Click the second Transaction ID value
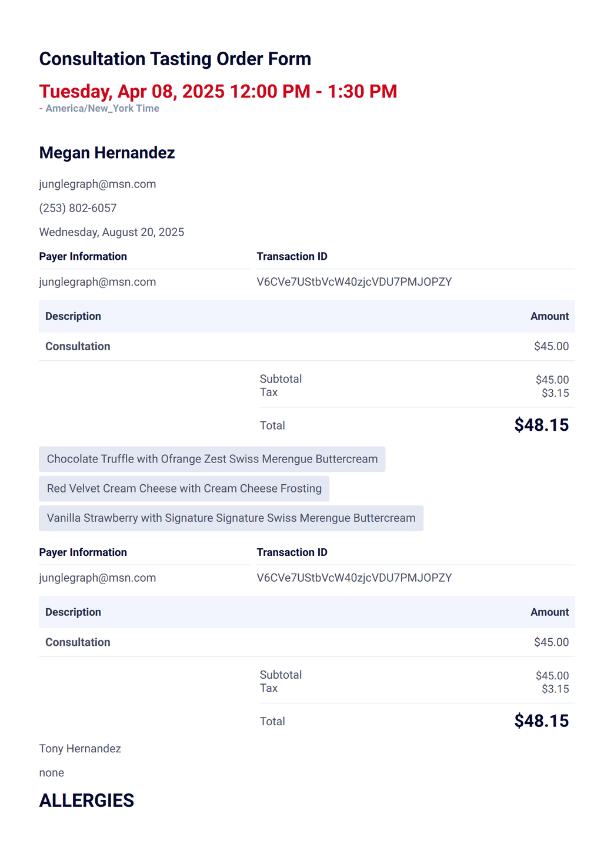Screen dimensions: 614x868 (x=354, y=578)
